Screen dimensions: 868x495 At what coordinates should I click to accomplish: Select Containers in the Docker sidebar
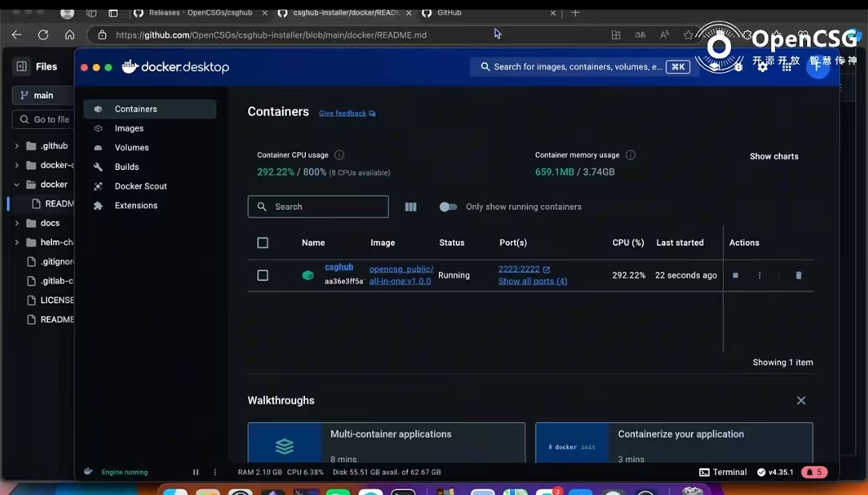(x=135, y=109)
